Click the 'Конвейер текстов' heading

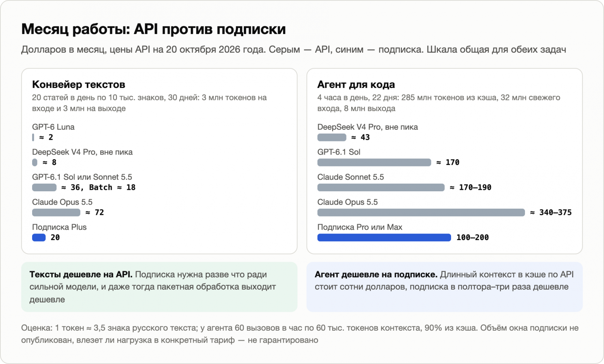pyautogui.click(x=79, y=84)
